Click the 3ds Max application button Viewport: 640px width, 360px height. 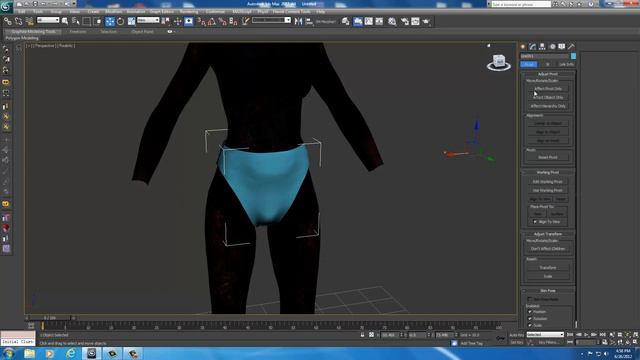(6, 6)
